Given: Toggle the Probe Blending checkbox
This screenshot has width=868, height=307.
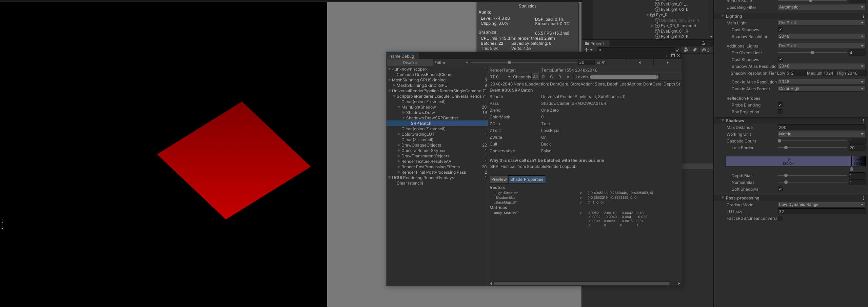Looking at the screenshot, I should pyautogui.click(x=780, y=105).
